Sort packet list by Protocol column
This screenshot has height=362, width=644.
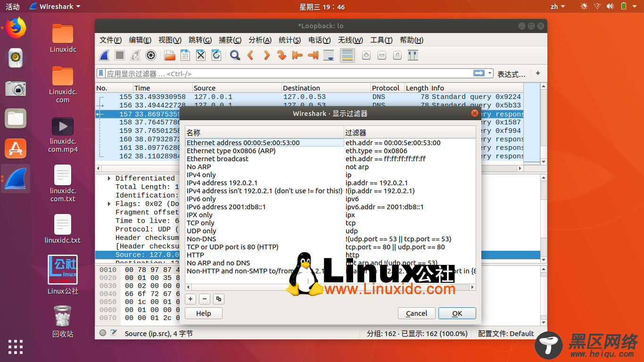click(387, 88)
